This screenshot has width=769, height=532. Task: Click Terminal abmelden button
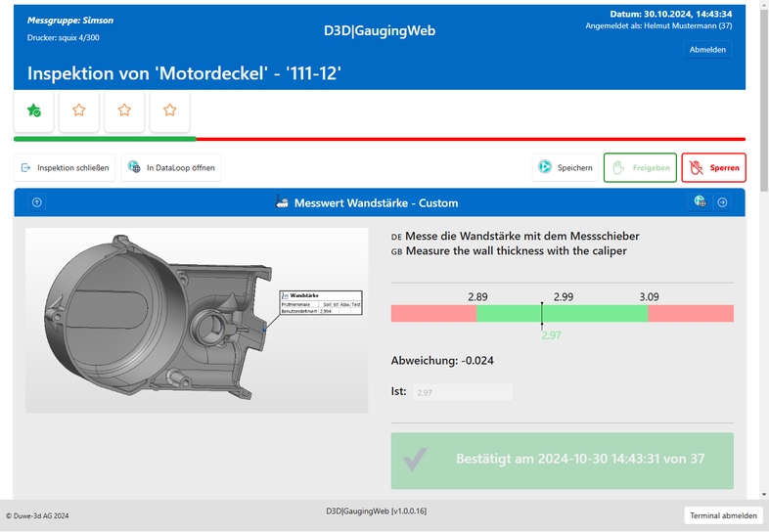click(x=723, y=515)
